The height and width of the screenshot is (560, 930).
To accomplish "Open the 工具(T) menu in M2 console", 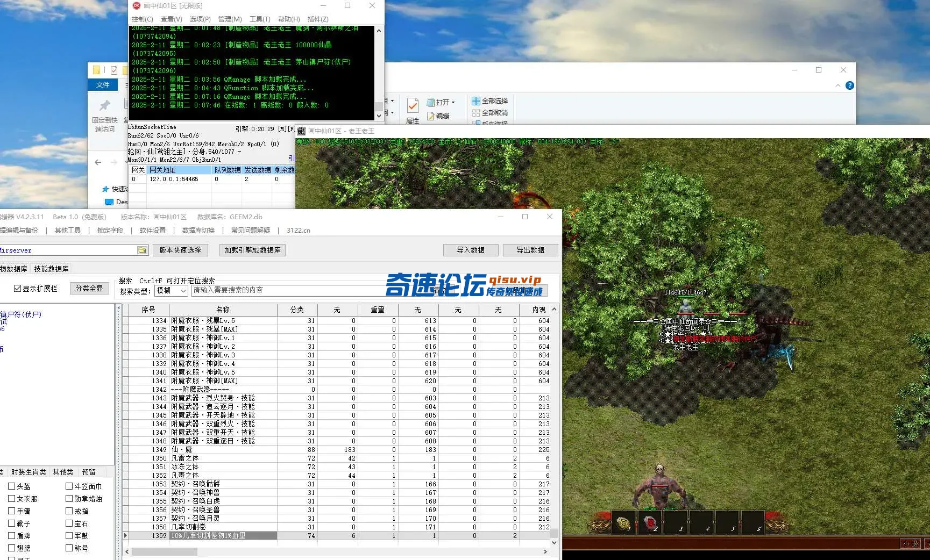I will [x=260, y=19].
